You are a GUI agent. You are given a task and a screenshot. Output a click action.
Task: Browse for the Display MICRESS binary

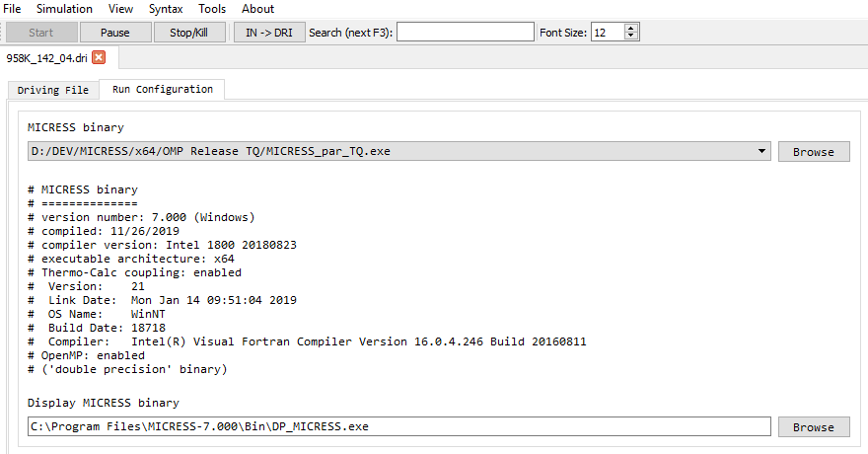tap(813, 426)
